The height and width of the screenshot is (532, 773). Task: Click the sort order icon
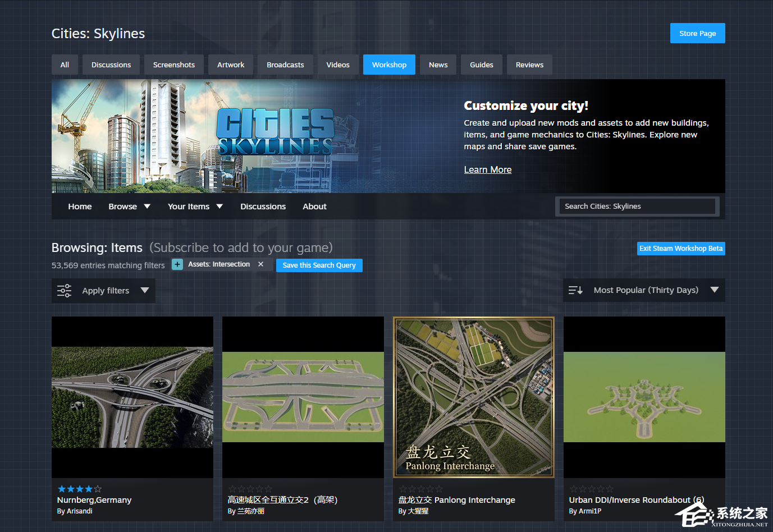575,290
